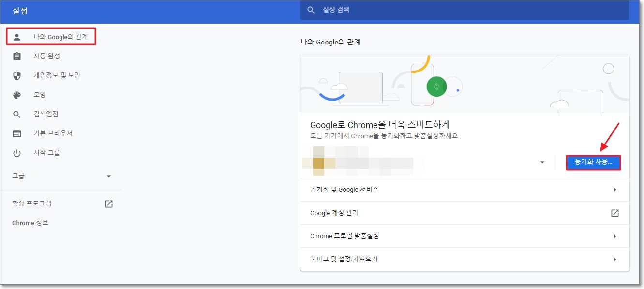This screenshot has height=289, width=644.
Task: Click the green sync circle illustration
Action: (x=436, y=87)
